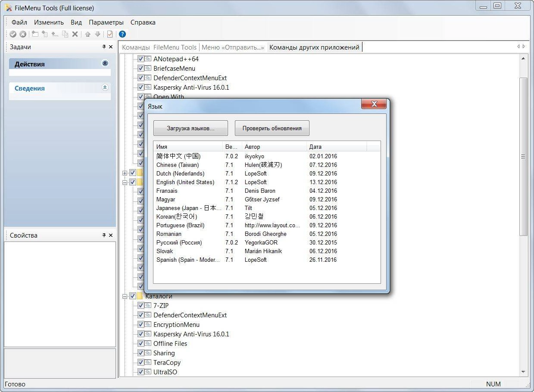
Task: Switch to Меню «Отправить...» tab
Action: 233,47
